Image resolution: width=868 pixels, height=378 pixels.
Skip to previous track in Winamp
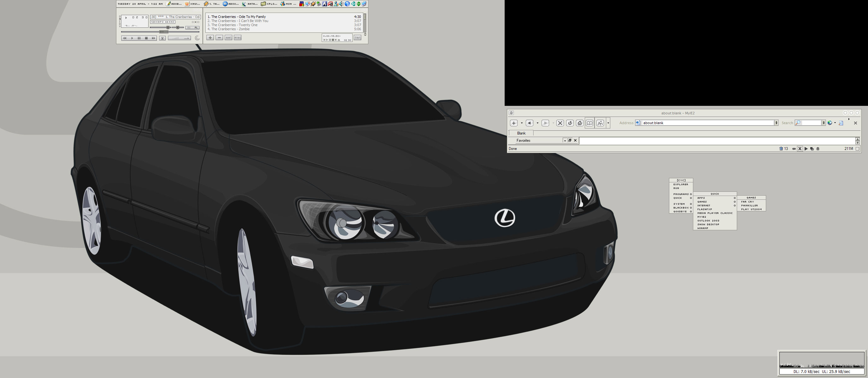tap(125, 38)
